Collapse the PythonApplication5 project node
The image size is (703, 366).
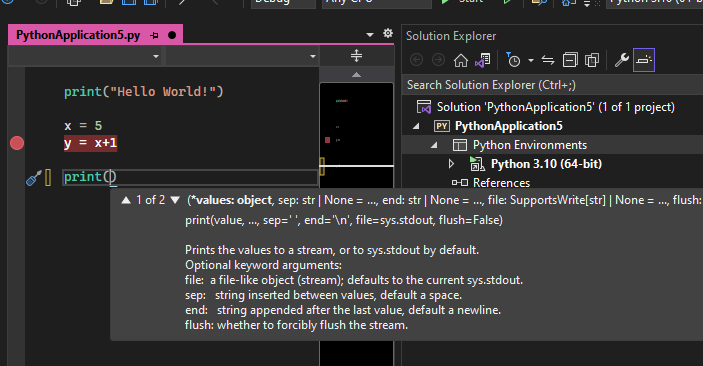[x=416, y=126]
